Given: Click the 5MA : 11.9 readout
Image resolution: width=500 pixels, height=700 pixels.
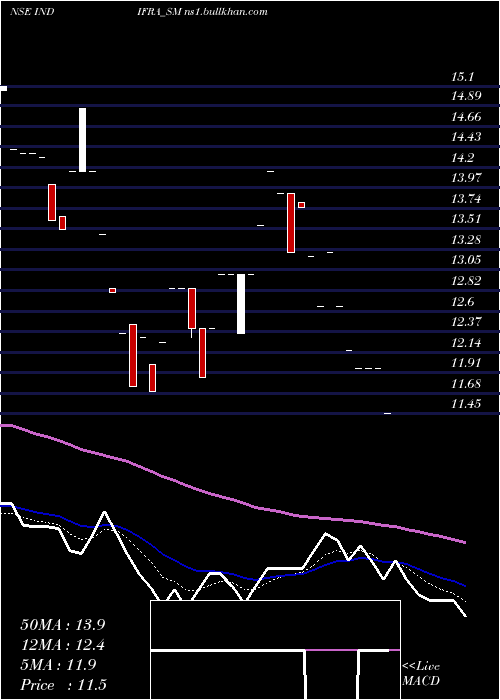Looking at the screenshot, I should point(58,665).
